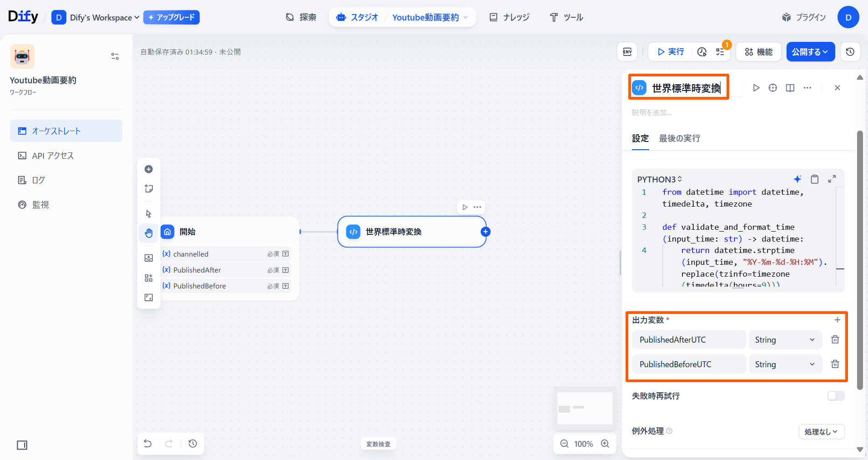
Task: Switch to the 最後の実行 tab
Action: (679, 138)
